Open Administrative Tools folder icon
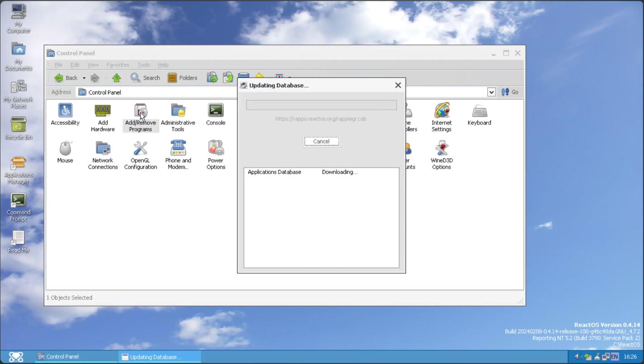The width and height of the screenshot is (644, 364). tap(178, 117)
